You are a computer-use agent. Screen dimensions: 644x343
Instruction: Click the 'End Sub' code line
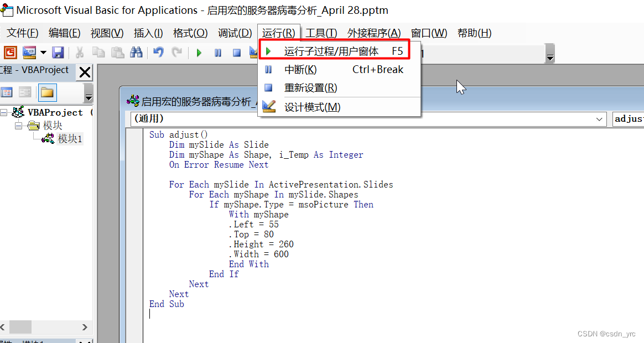167,304
